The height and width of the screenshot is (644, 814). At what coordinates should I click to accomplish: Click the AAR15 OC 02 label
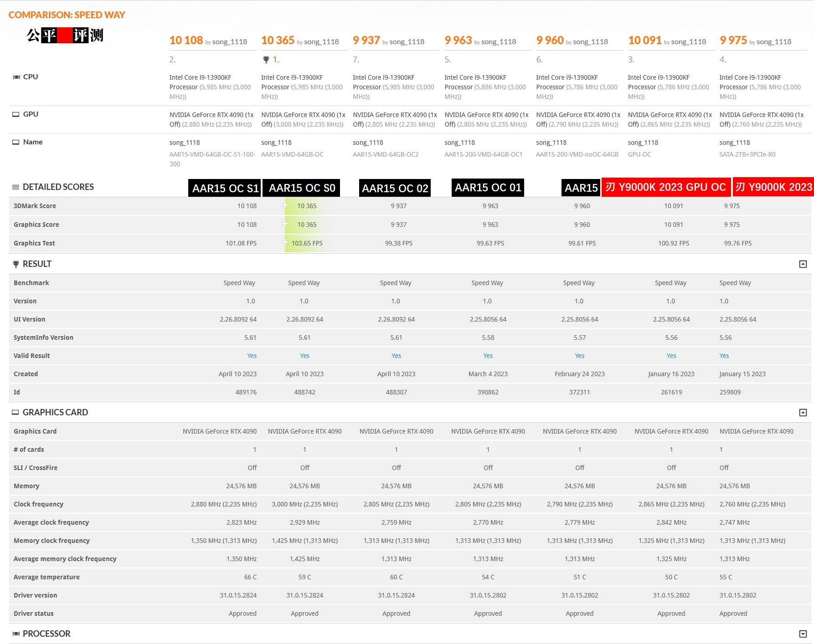395,188
